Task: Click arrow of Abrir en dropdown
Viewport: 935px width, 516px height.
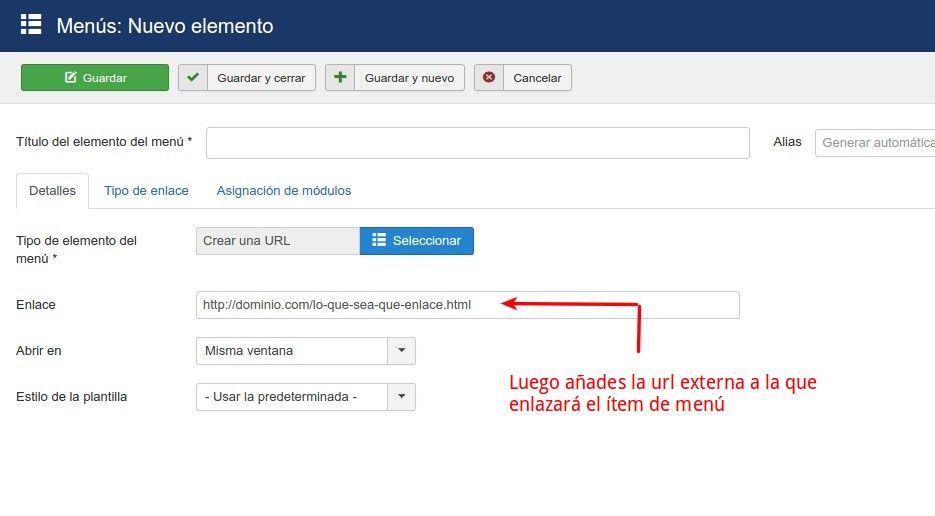Action: (402, 351)
